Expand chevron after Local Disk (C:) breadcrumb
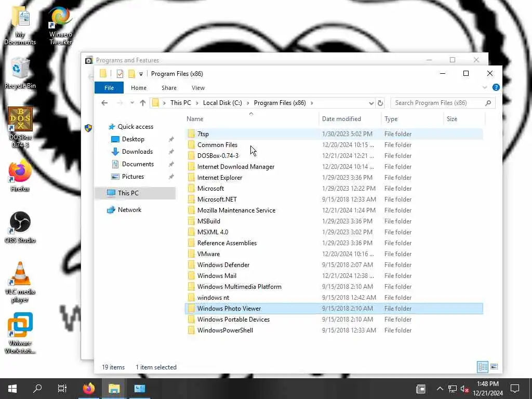532x399 pixels. pyautogui.click(x=248, y=103)
